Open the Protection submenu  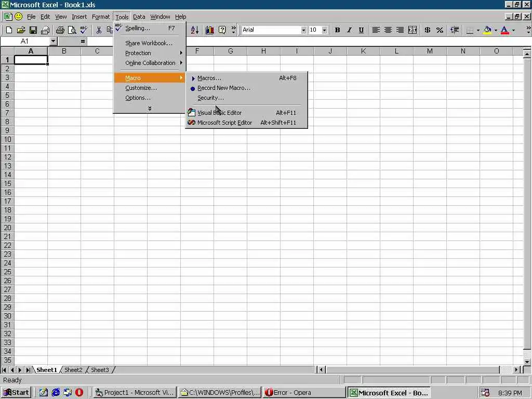[150, 53]
